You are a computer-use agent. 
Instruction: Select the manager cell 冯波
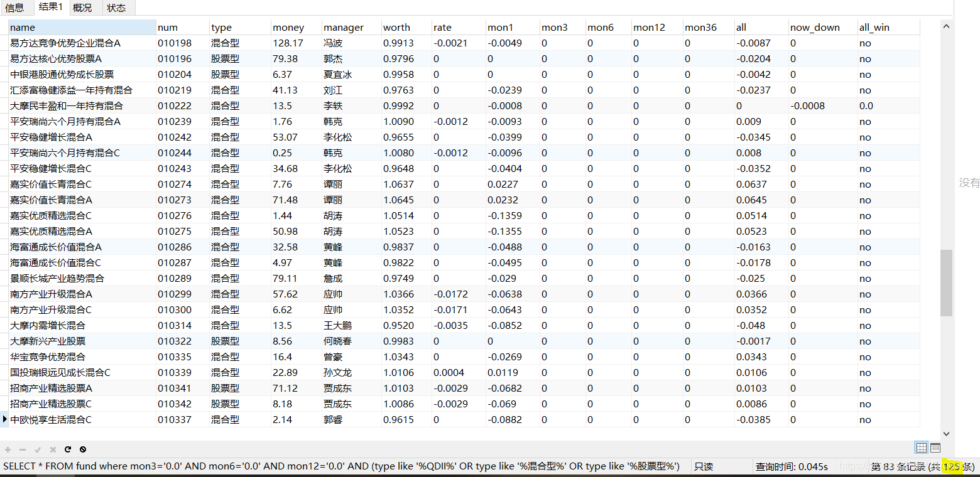point(351,43)
